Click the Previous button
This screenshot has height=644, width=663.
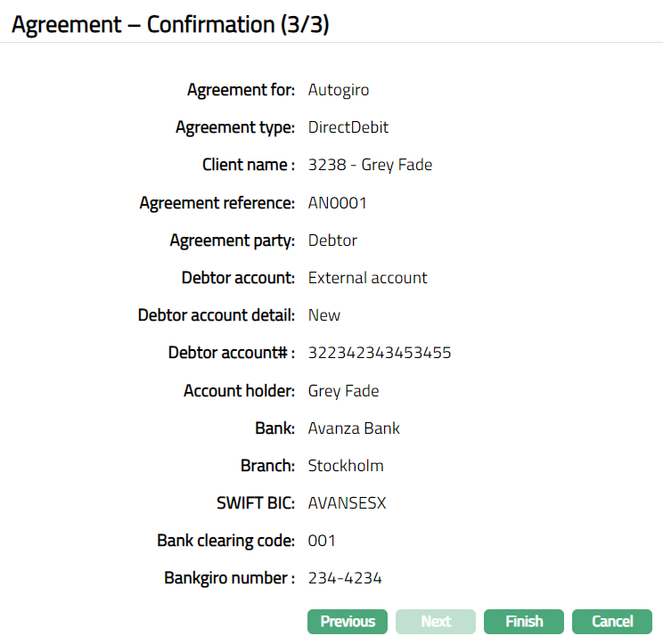(348, 622)
